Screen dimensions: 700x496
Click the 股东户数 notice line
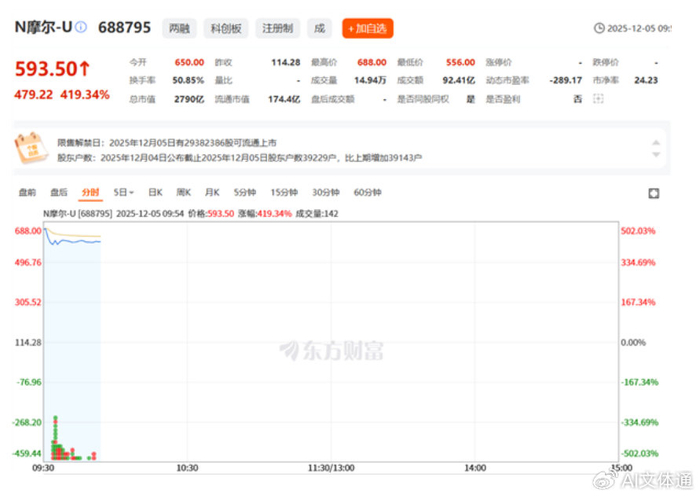240,158
